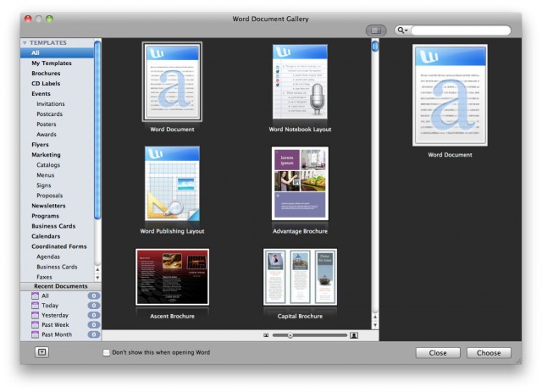Open My Templates category

pos(52,63)
